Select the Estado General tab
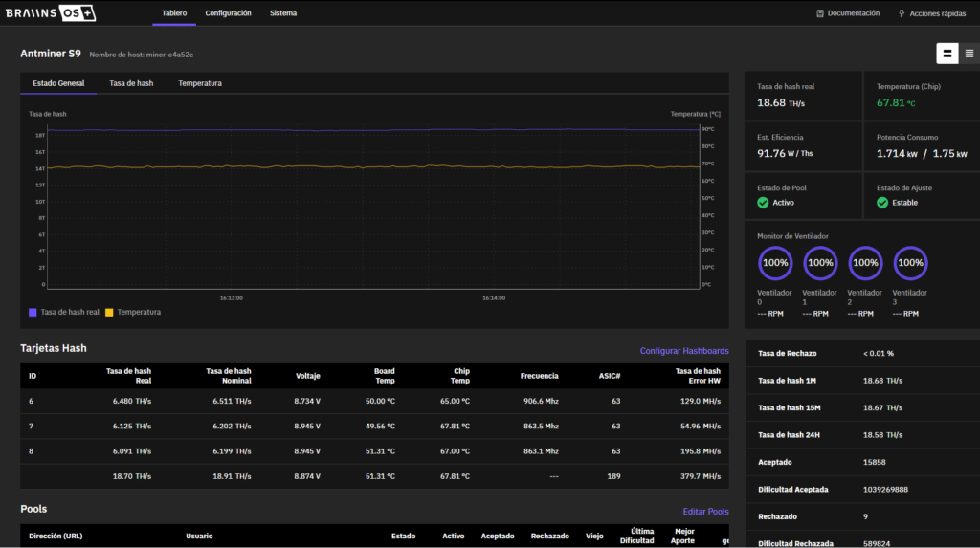 point(58,83)
